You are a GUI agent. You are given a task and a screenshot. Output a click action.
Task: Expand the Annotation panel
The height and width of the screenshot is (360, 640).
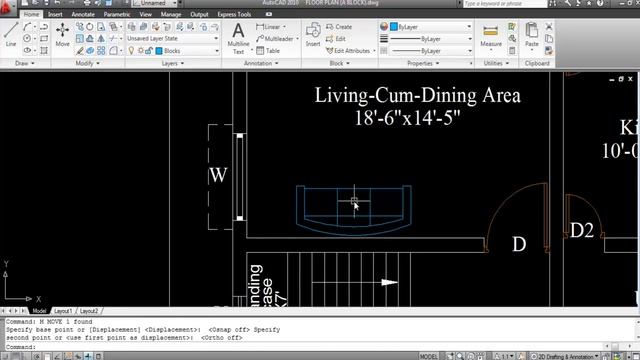click(x=261, y=63)
